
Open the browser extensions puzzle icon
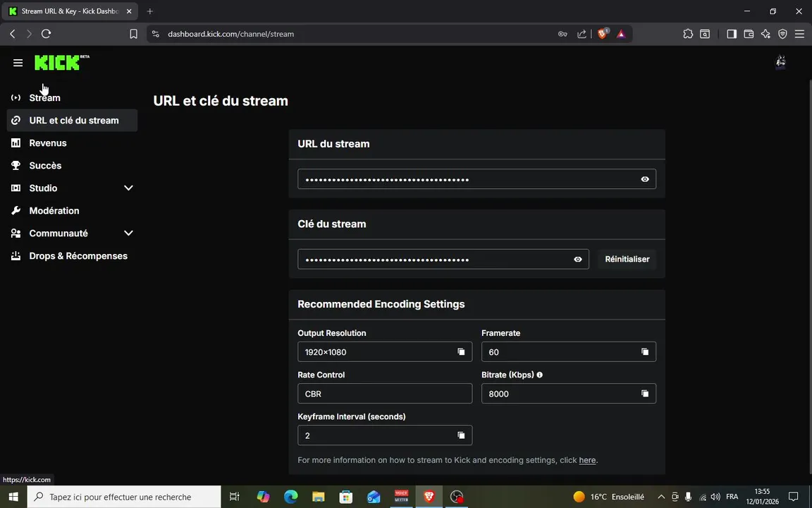point(688,34)
